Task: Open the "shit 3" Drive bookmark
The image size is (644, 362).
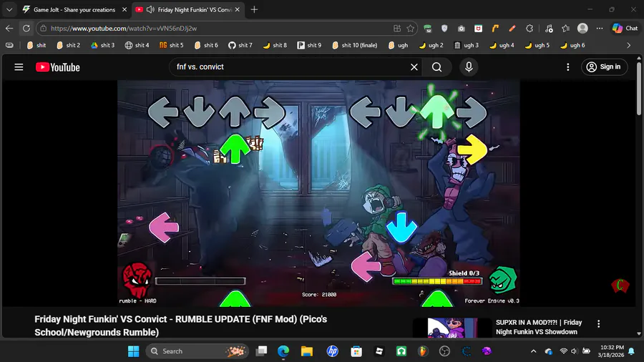Action: (102, 45)
